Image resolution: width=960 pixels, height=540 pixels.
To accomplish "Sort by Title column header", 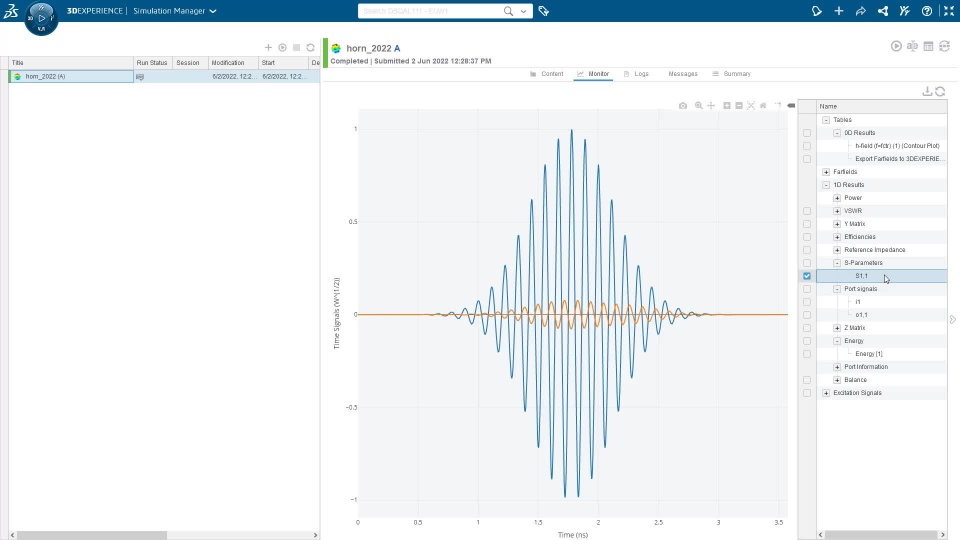I will coord(71,62).
